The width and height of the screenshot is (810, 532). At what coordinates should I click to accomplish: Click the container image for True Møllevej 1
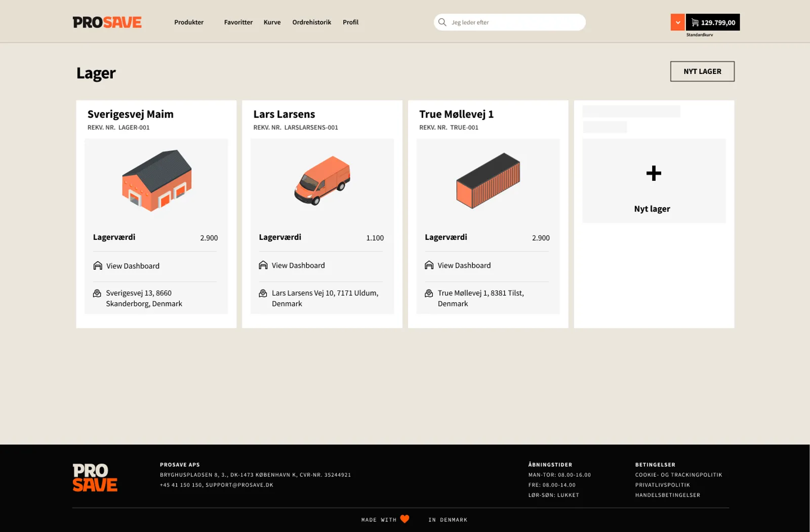[x=488, y=181]
